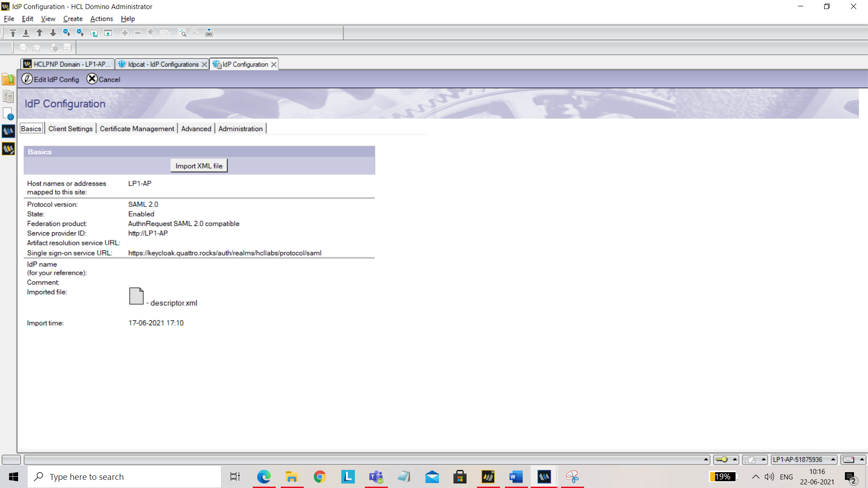Click the Single sign-on service URL link

click(225, 253)
